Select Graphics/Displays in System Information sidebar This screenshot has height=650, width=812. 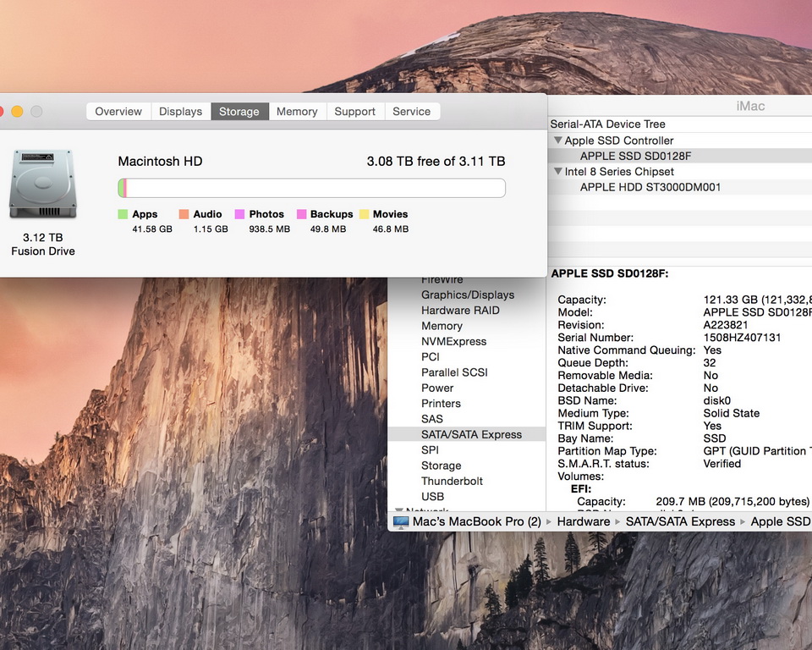(x=468, y=295)
